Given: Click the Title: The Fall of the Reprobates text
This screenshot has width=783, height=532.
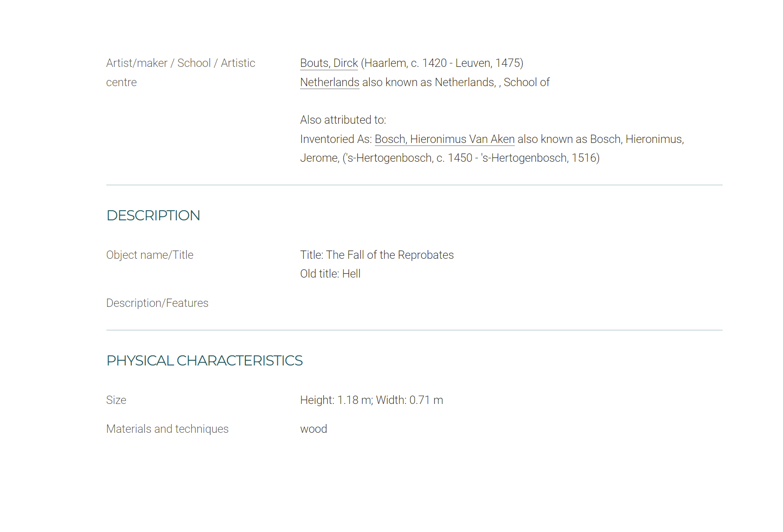Looking at the screenshot, I should pos(377,255).
